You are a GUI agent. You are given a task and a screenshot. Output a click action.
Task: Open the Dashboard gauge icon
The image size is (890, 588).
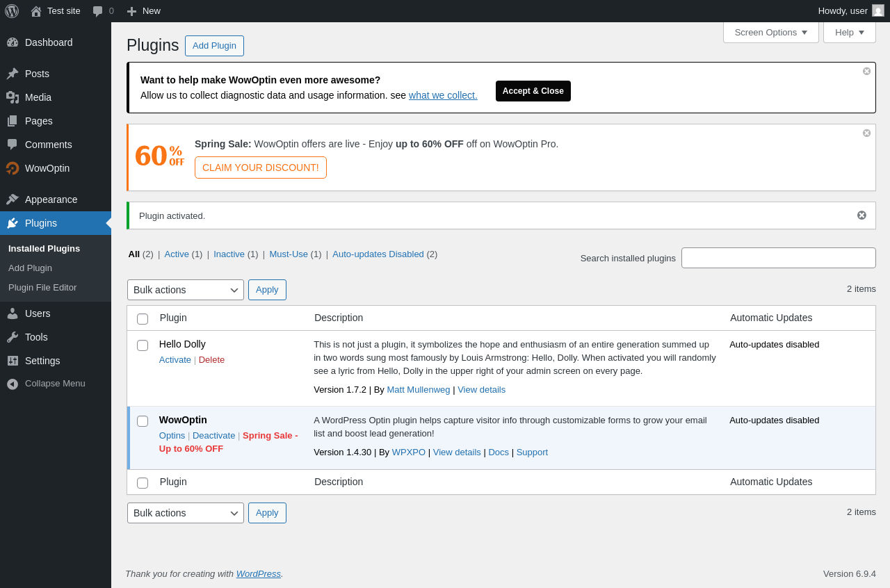coord(13,42)
